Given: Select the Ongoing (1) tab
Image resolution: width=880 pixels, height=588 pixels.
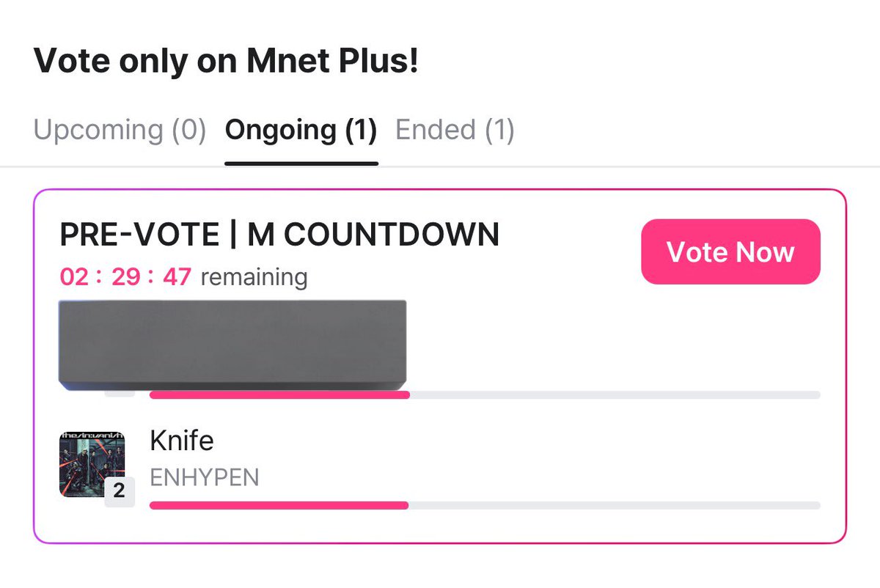Looking at the screenshot, I should pos(301,131).
